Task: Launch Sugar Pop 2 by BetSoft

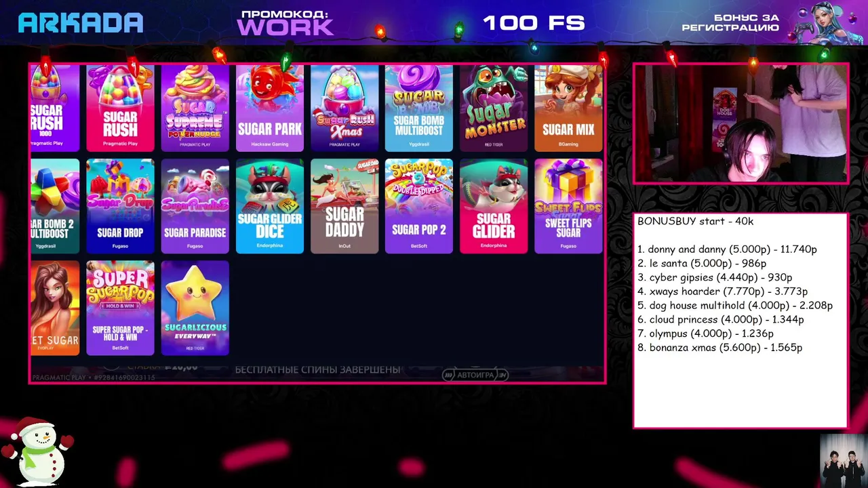Action: pos(418,206)
